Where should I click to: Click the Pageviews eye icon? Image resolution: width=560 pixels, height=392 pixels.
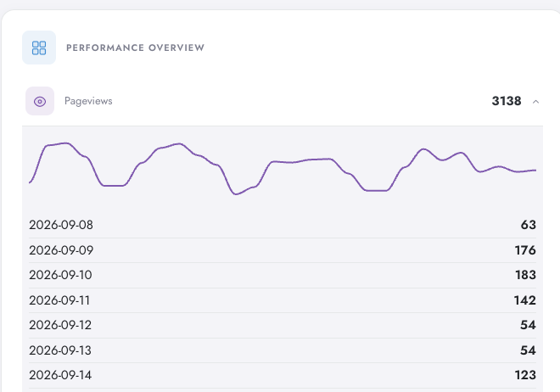tap(40, 101)
